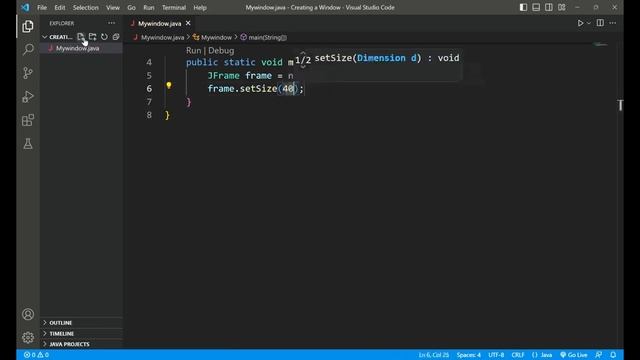The image size is (640, 360).
Task: Click the Debug code lens link
Action: (x=221, y=51)
